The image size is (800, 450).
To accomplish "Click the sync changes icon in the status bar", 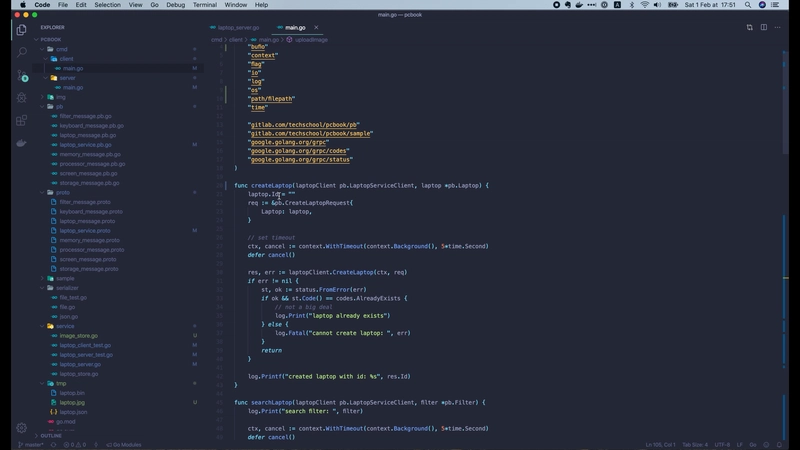I will tap(53, 445).
